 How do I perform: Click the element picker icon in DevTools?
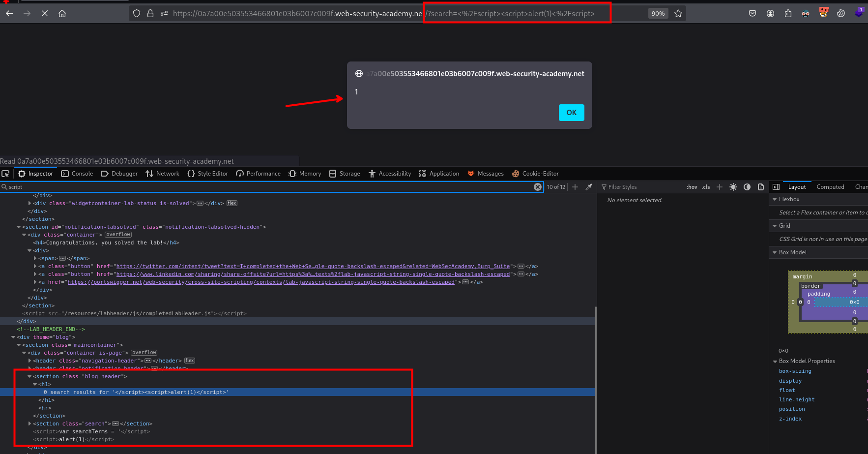tap(6, 174)
